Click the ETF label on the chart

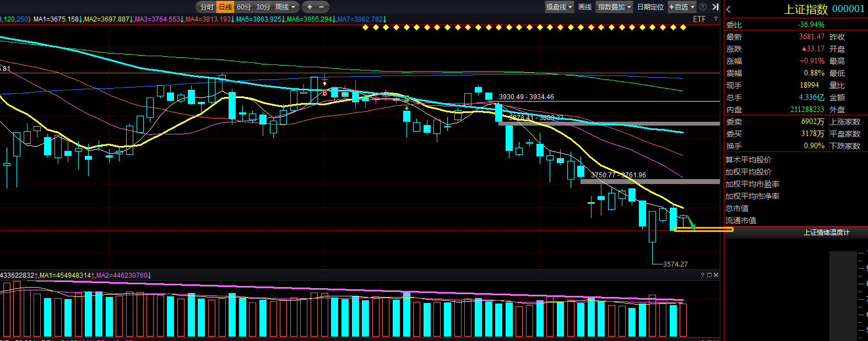pyautogui.click(x=699, y=19)
